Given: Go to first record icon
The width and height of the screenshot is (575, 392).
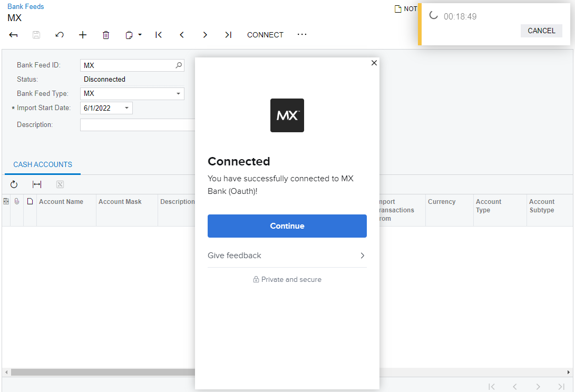Looking at the screenshot, I should tap(159, 35).
